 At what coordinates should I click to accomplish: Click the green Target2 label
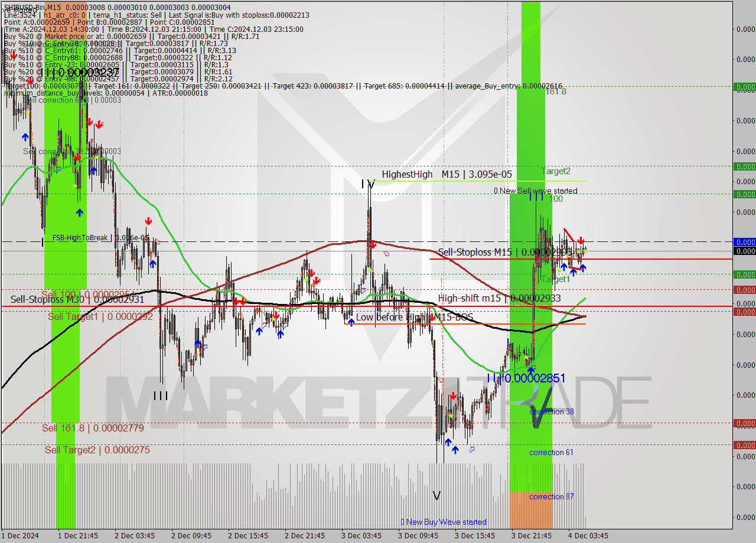pyautogui.click(x=556, y=171)
